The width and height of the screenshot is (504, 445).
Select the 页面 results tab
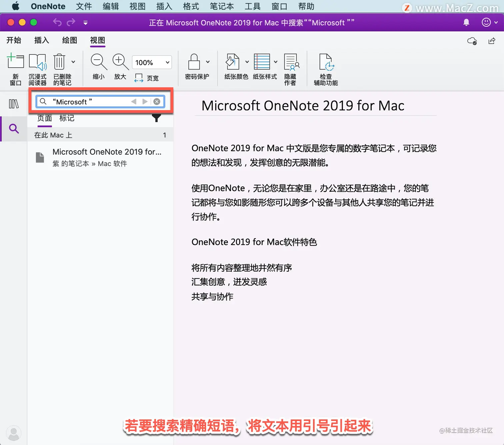pos(45,118)
